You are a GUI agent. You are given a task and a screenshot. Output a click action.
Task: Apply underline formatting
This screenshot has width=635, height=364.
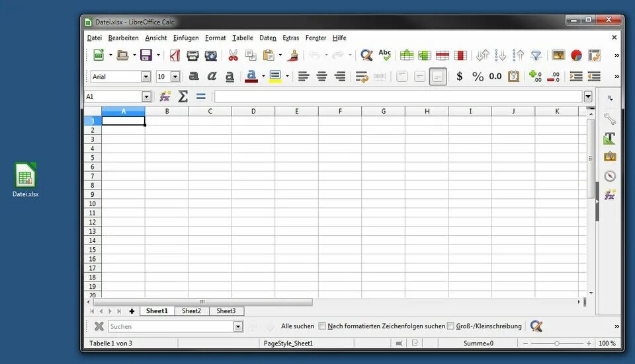pyautogui.click(x=230, y=77)
